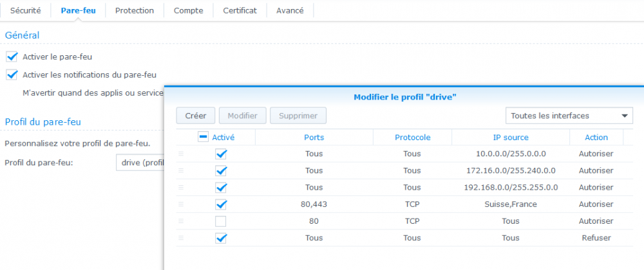
Task: Open the Compte tab
Action: click(188, 11)
